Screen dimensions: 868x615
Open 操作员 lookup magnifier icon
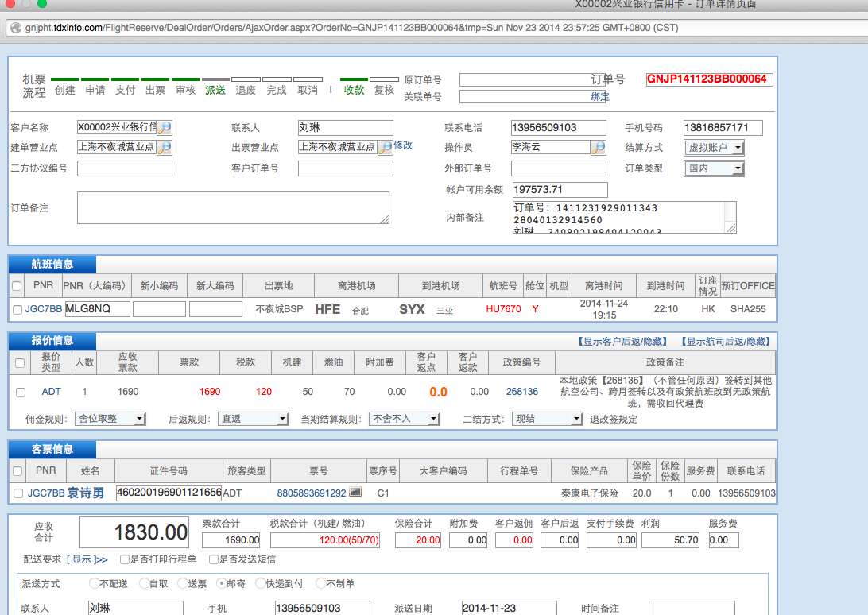coord(599,147)
